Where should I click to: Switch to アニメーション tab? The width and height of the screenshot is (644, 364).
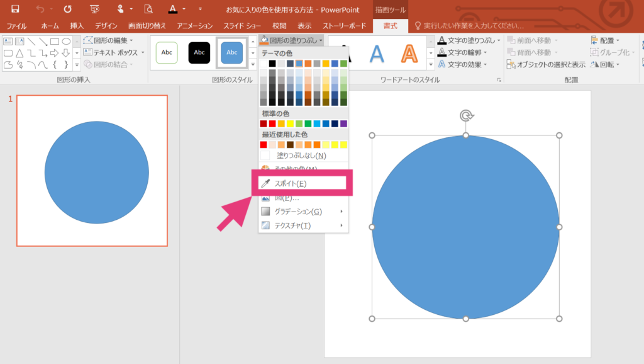tap(195, 26)
